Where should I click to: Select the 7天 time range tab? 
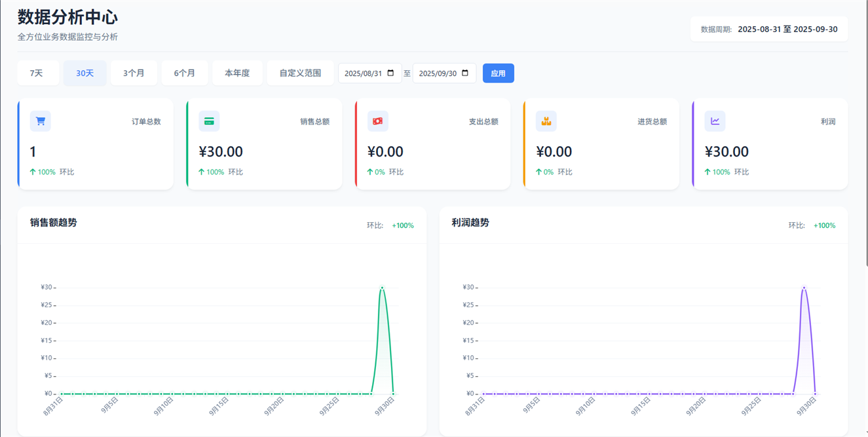tap(37, 73)
